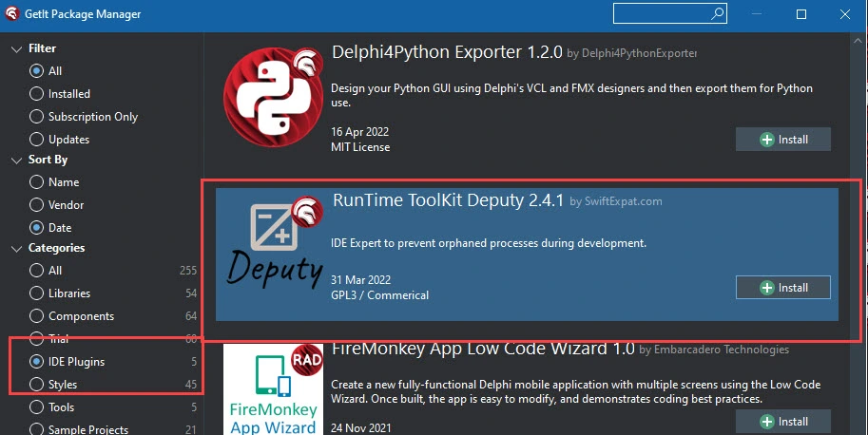This screenshot has height=435, width=868.
Task: Click the green plus on FireMonkey Install button
Action: click(767, 422)
